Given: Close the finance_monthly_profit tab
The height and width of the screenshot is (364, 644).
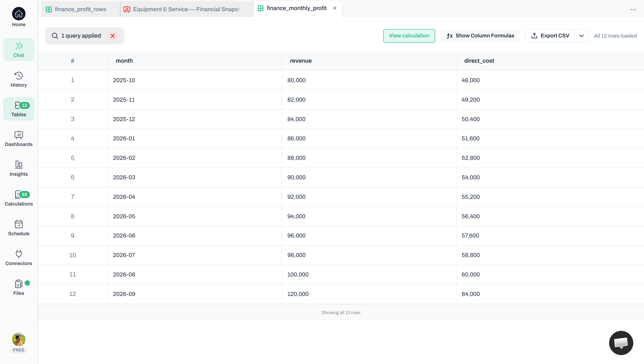Looking at the screenshot, I should 335,8.
